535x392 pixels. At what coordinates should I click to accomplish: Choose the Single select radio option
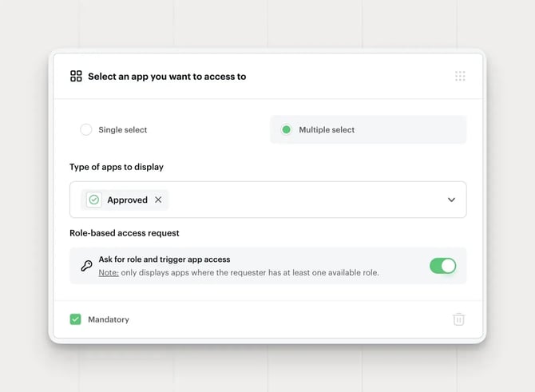(x=86, y=129)
